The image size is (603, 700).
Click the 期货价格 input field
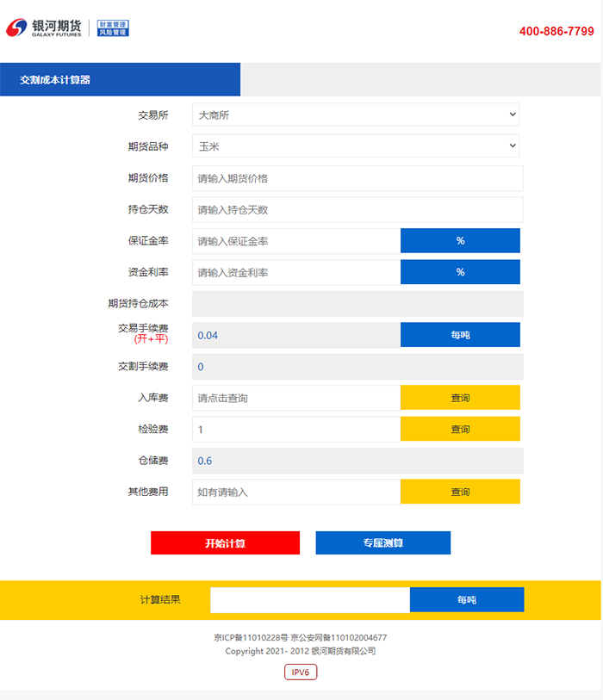point(357,178)
